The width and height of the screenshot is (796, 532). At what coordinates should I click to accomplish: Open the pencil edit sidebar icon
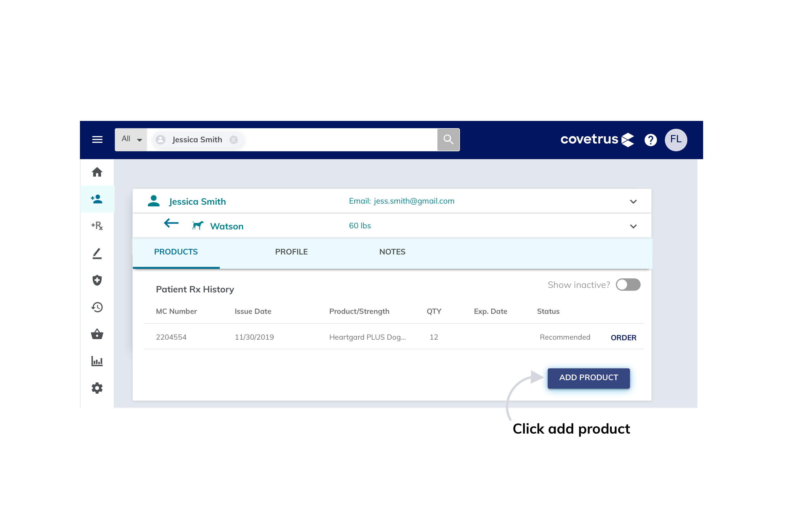(x=97, y=253)
